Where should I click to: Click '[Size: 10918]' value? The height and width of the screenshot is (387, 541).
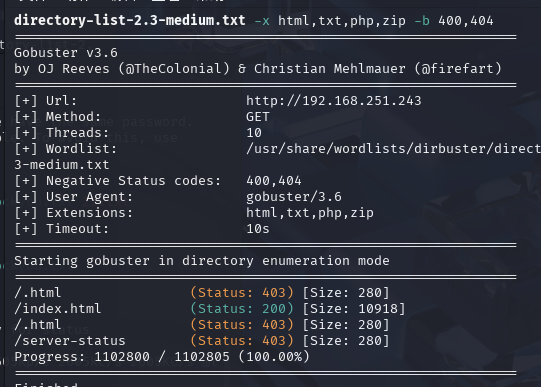click(354, 309)
